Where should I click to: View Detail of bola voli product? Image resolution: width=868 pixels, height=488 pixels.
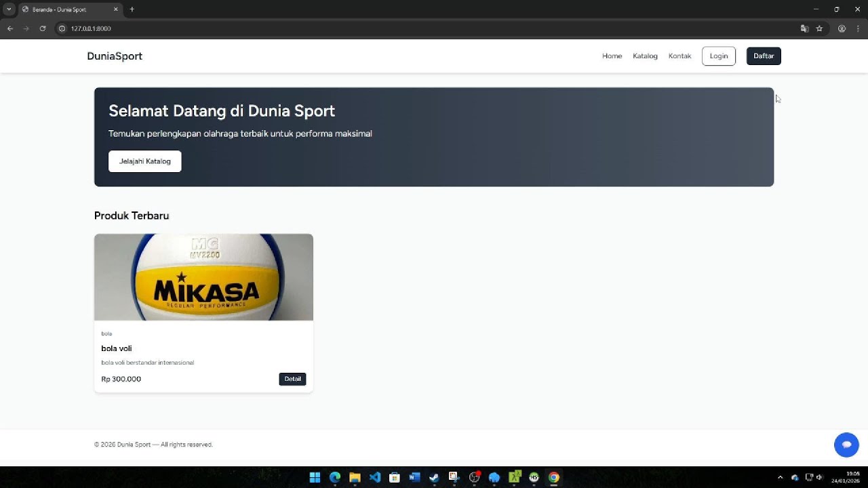[292, 379]
